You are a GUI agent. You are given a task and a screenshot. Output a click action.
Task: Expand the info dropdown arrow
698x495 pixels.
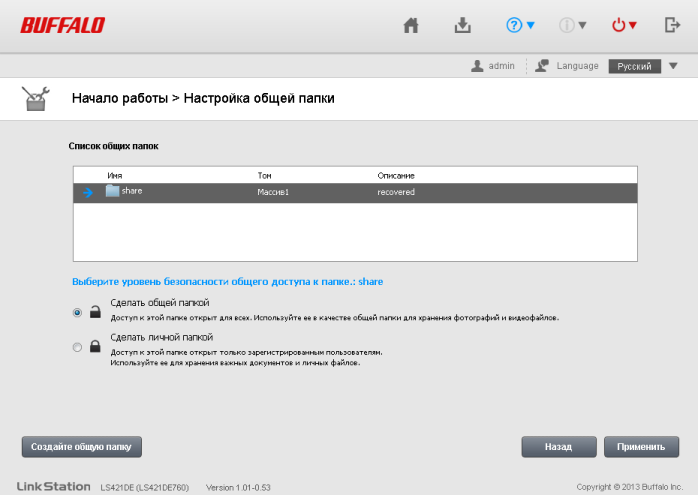click(582, 25)
